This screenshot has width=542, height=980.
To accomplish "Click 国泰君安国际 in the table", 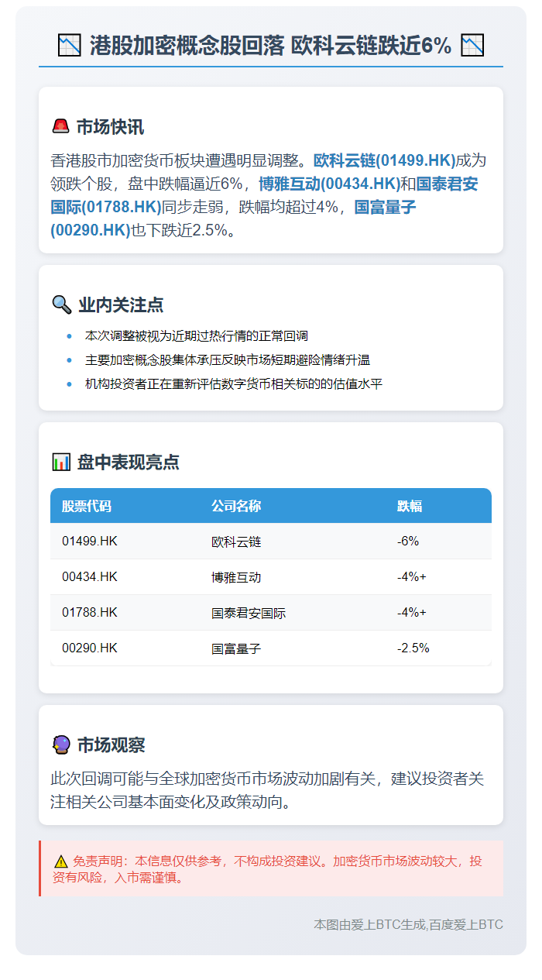I will pyautogui.click(x=249, y=613).
